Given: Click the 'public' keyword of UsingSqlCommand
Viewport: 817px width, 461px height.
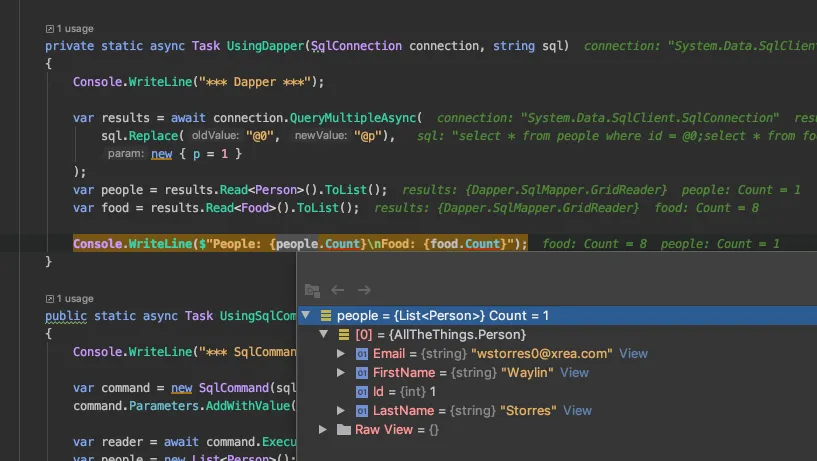Looking at the screenshot, I should click(x=66, y=316).
